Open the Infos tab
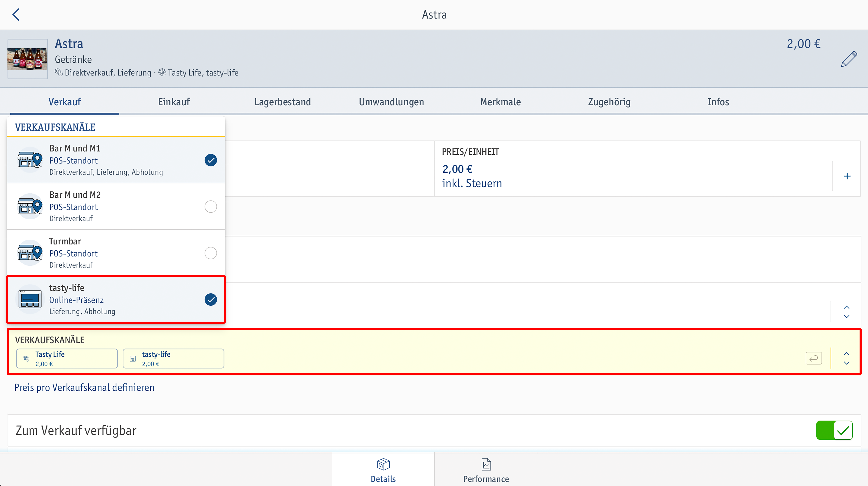This screenshot has height=486, width=868. coord(718,102)
